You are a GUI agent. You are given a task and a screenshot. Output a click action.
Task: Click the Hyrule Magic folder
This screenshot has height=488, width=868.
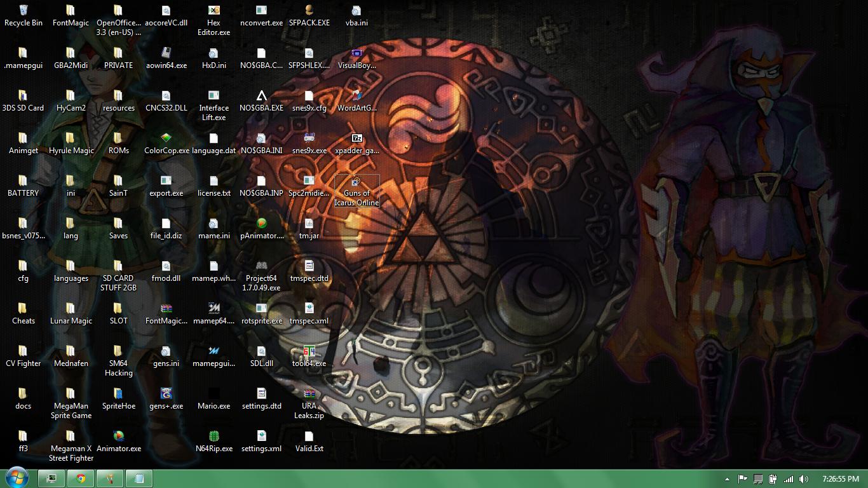(71, 144)
